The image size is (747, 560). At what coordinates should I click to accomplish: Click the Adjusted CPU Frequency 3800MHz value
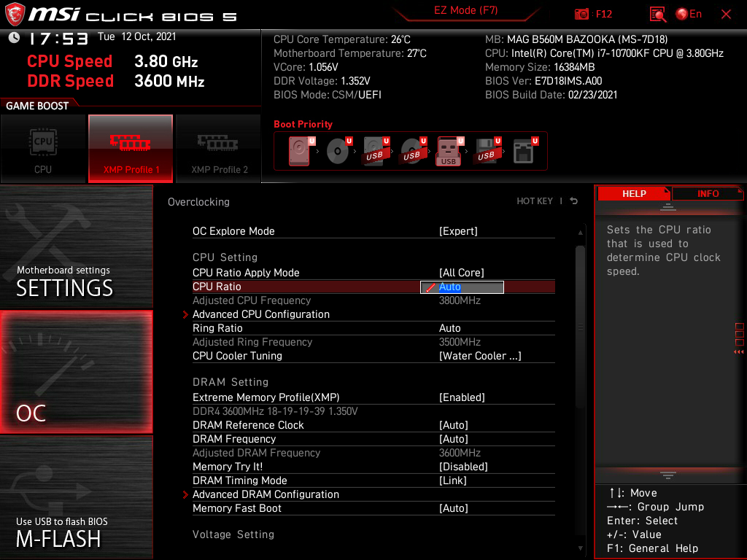tap(460, 300)
